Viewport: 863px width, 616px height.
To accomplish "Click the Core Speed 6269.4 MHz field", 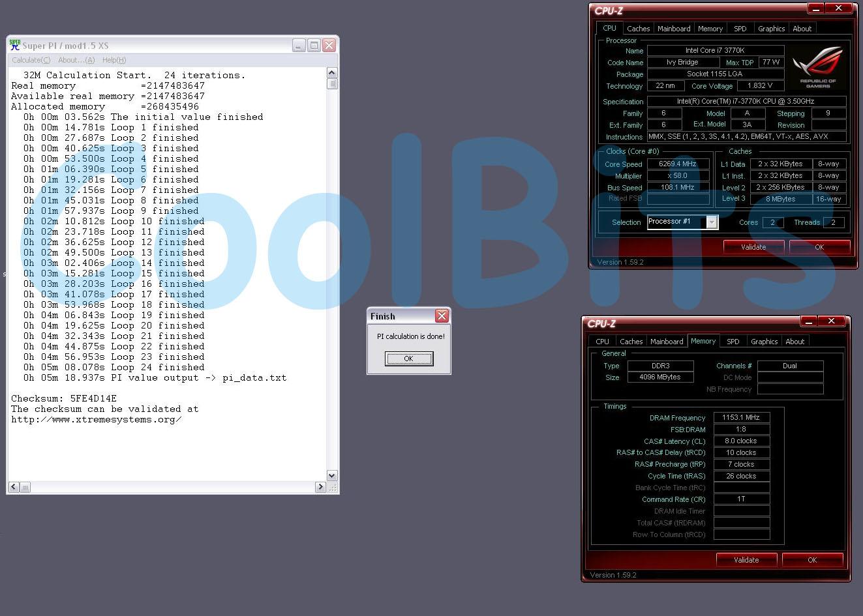I will [678, 164].
